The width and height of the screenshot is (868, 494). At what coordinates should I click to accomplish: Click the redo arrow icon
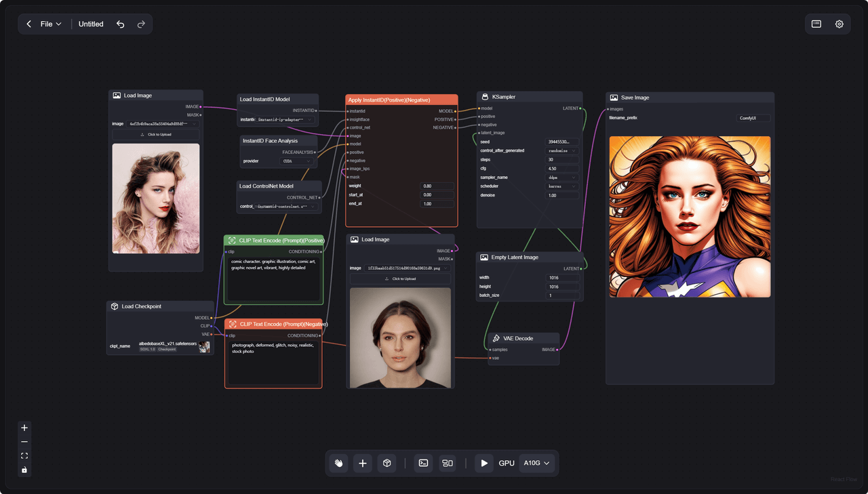(x=141, y=24)
